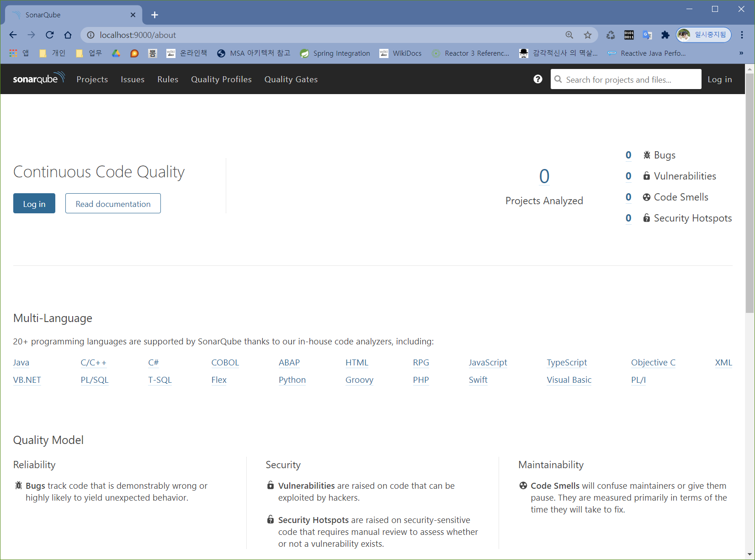Go forward in browser history
The height and width of the screenshot is (560, 755).
[x=31, y=35]
